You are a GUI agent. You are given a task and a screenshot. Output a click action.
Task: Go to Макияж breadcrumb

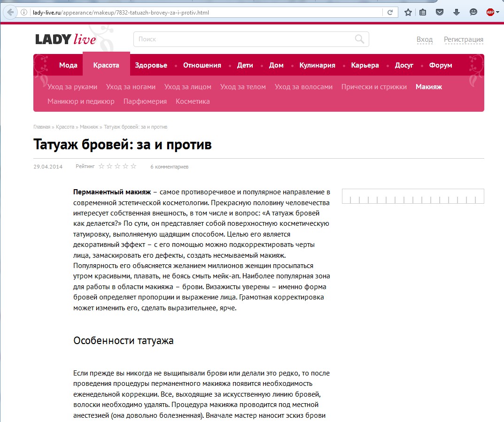coord(89,127)
